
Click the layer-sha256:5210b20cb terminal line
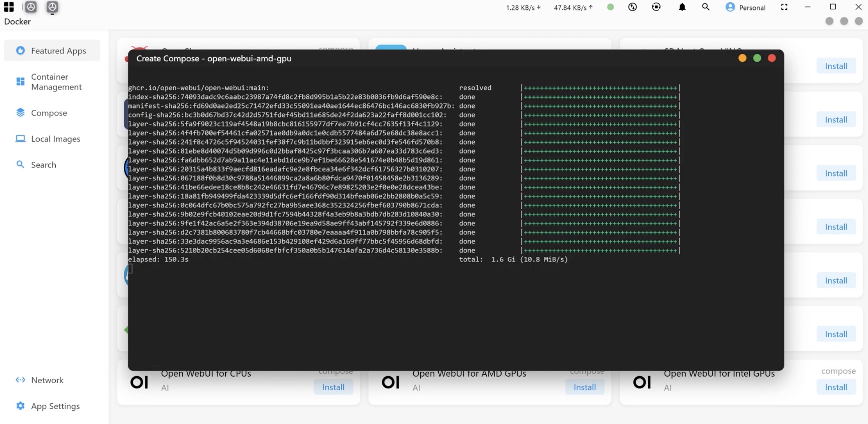(285, 250)
